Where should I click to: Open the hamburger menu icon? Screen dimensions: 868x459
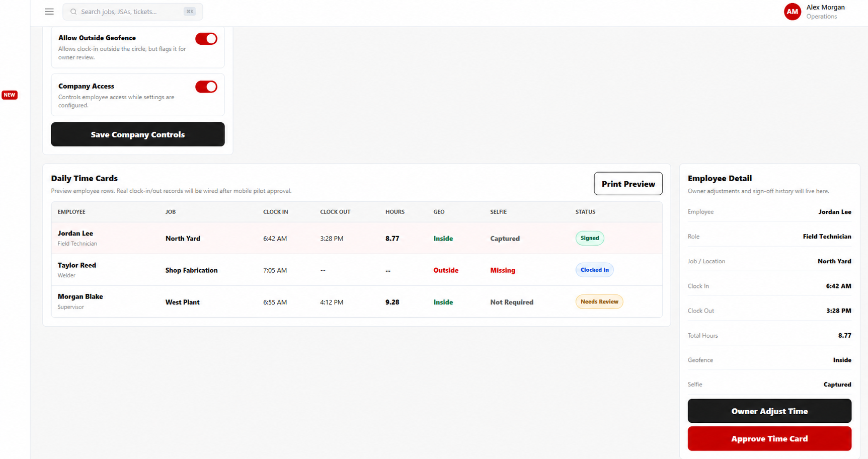tap(49, 12)
